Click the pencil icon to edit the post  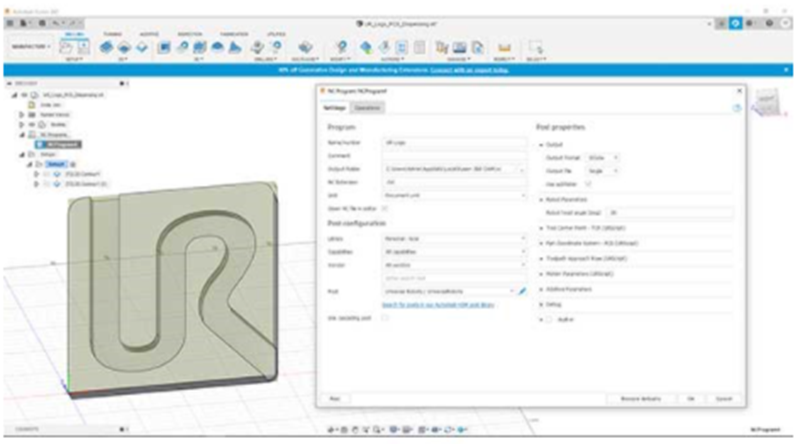pyautogui.click(x=522, y=291)
